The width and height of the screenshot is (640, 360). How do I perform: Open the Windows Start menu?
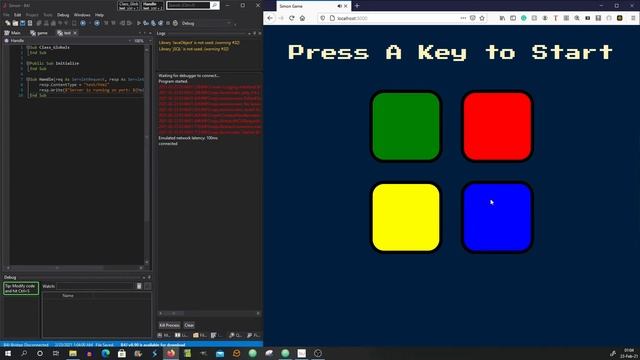(x=7, y=353)
